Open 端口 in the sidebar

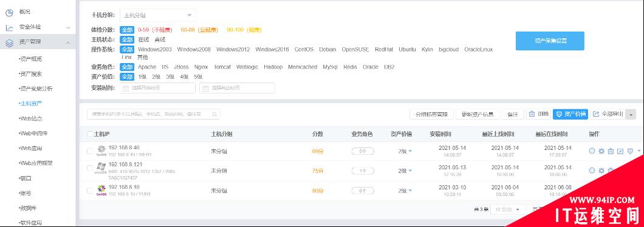25,178
